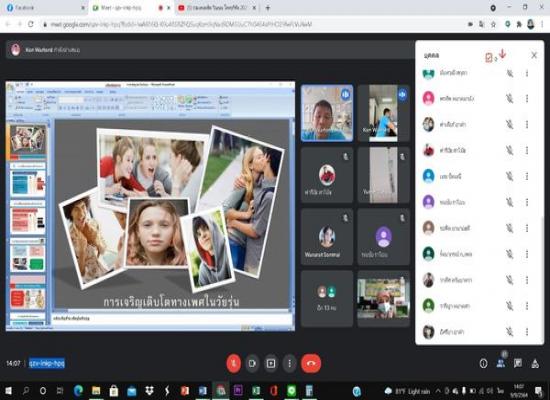This screenshot has height=400, width=550.
Task: Click the highlighted meeting code text
Action: (x=47, y=363)
